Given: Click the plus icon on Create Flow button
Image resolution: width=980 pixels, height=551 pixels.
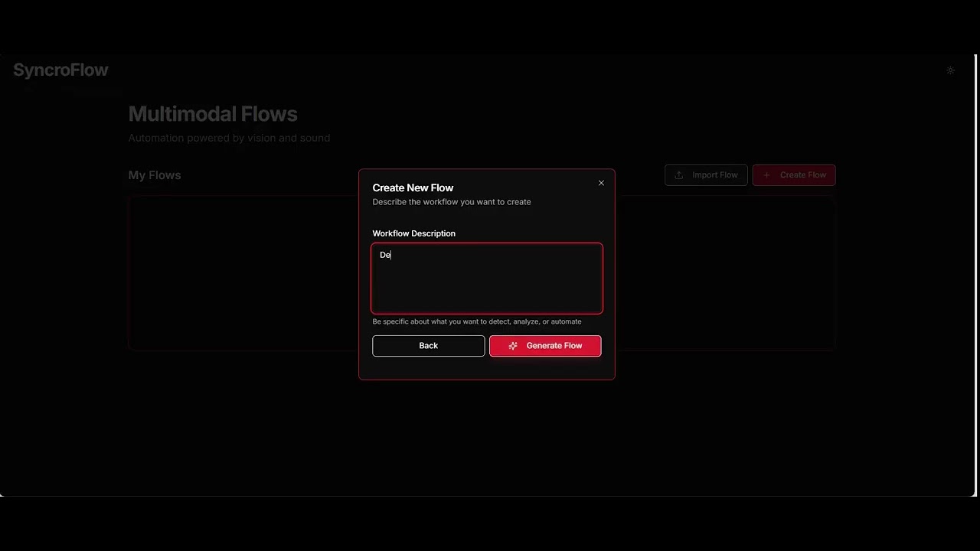Looking at the screenshot, I should point(766,174).
